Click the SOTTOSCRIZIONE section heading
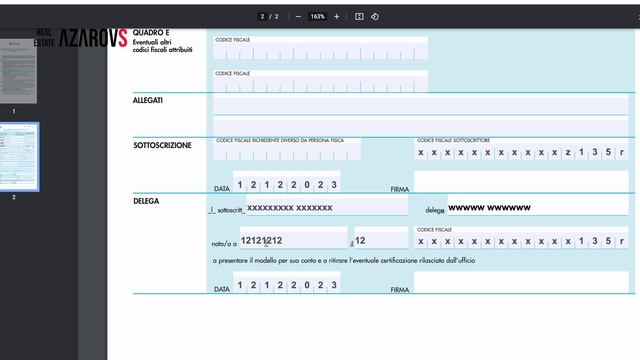 [x=162, y=145]
